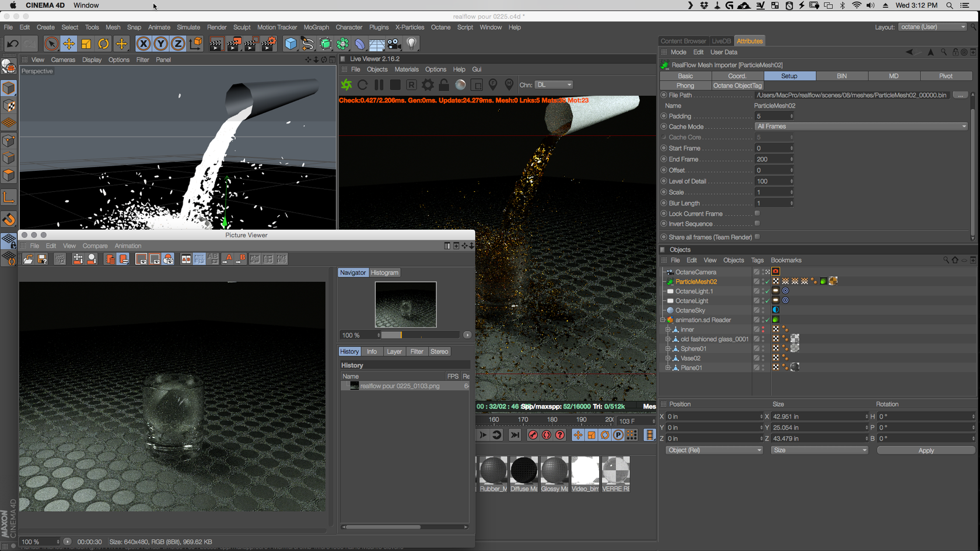
Task: Expand the animation.sd Reader hierarchy
Action: [663, 320]
